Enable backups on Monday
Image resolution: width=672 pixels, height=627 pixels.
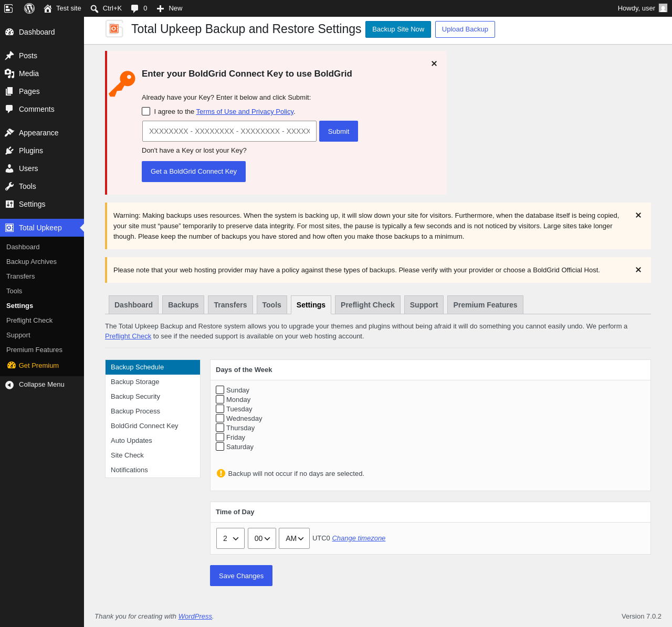[x=220, y=399]
